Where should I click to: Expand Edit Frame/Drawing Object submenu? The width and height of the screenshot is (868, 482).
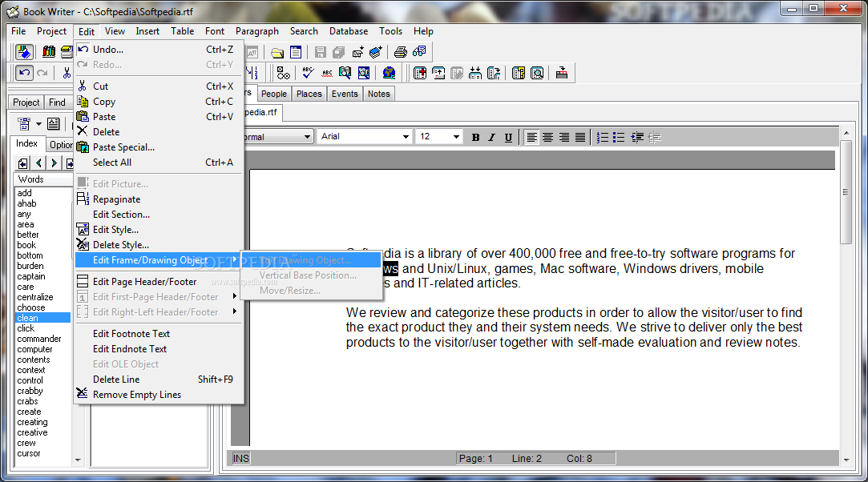point(159,259)
